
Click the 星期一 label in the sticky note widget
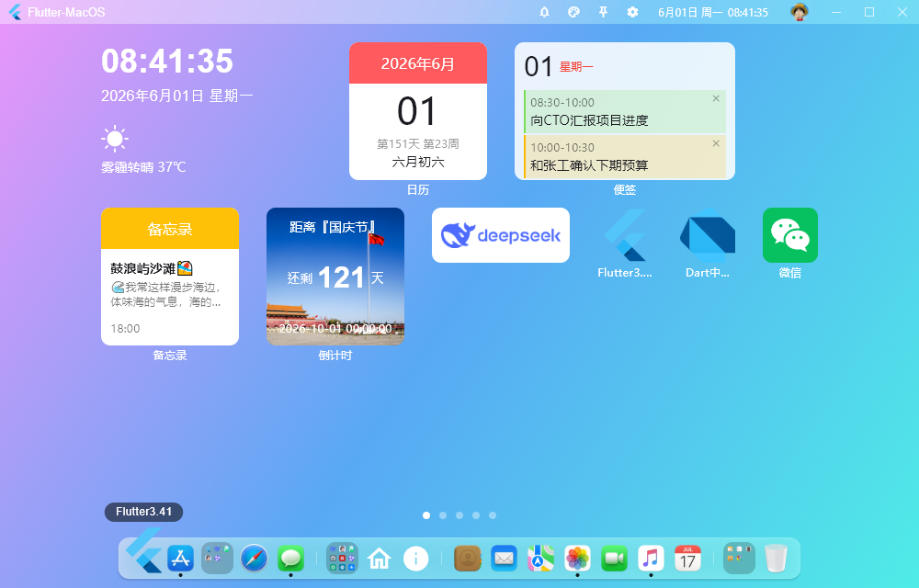coord(576,67)
